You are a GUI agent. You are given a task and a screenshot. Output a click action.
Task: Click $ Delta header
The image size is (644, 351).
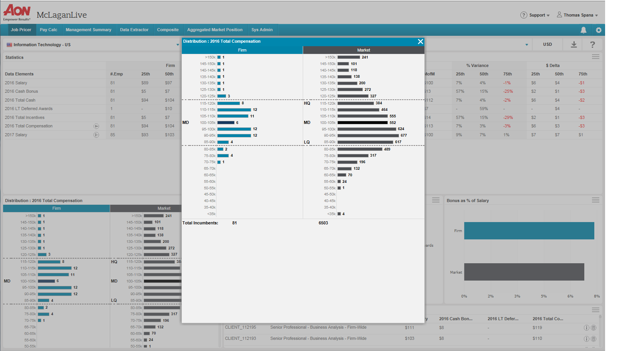[553, 65]
